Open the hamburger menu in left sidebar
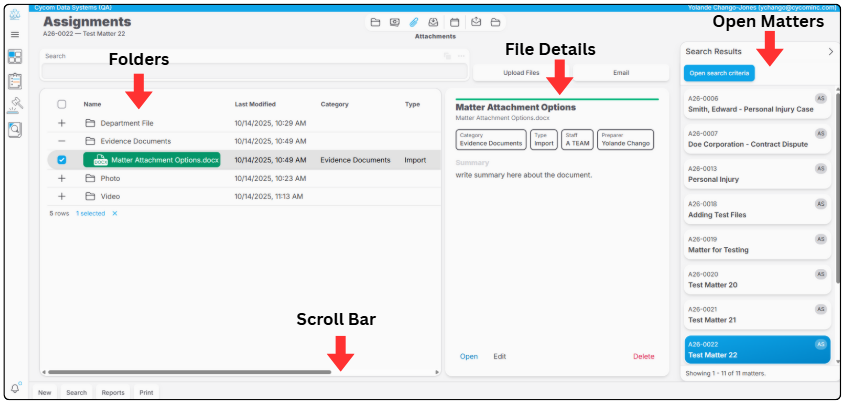843x405 pixels. (x=15, y=34)
